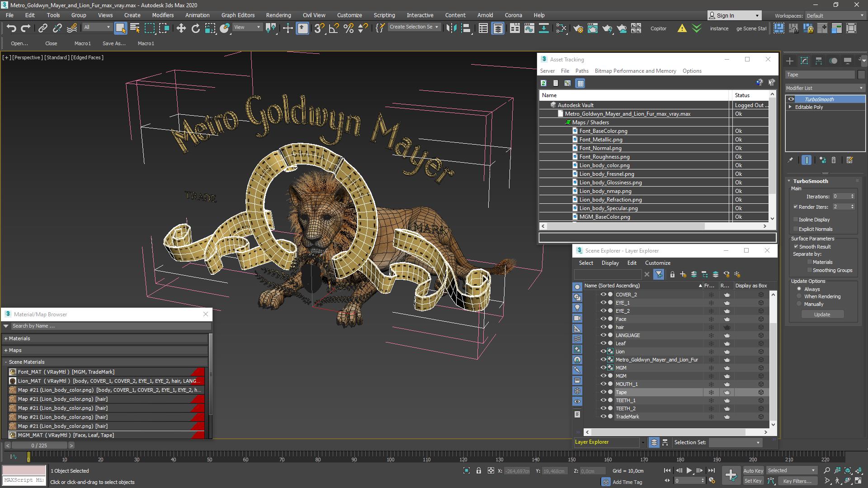Click the Save As... macro button

114,43
